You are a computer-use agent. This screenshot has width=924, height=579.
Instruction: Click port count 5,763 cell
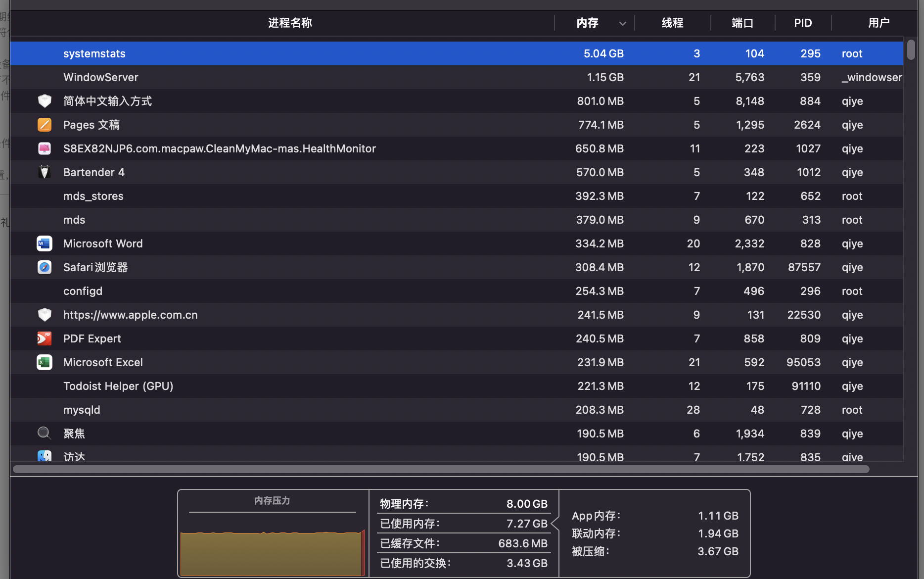pos(750,77)
